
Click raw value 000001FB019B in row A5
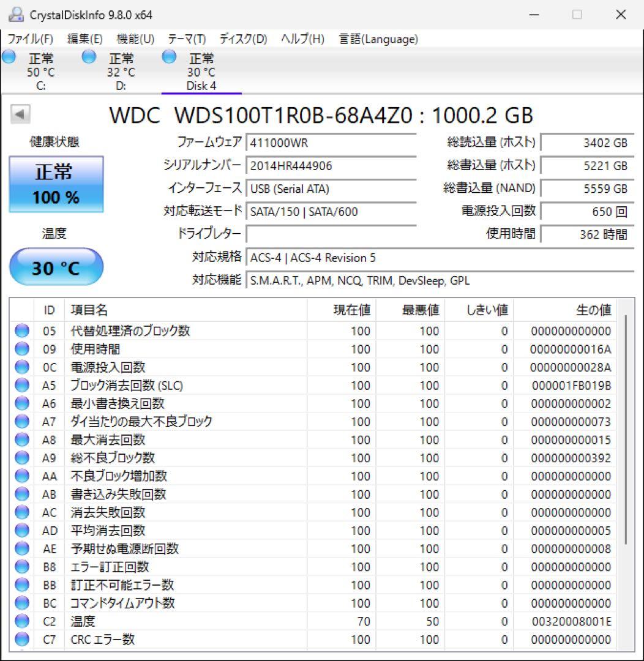click(x=572, y=386)
